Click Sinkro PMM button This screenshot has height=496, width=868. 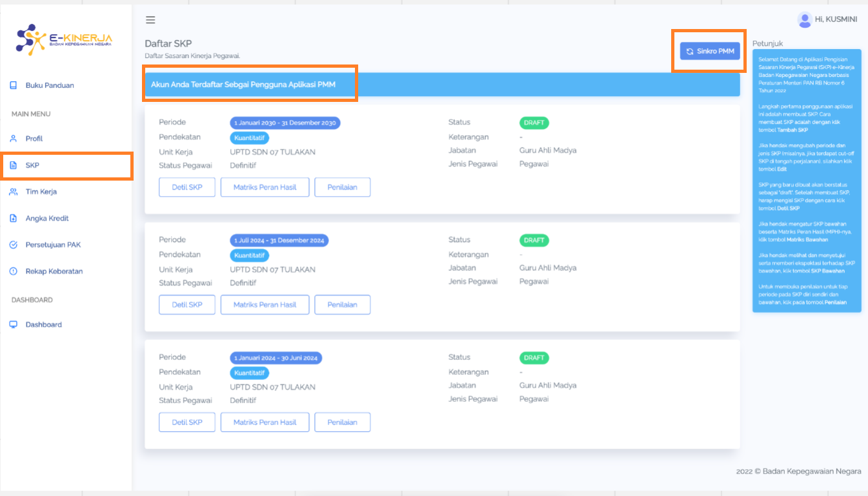click(x=710, y=51)
